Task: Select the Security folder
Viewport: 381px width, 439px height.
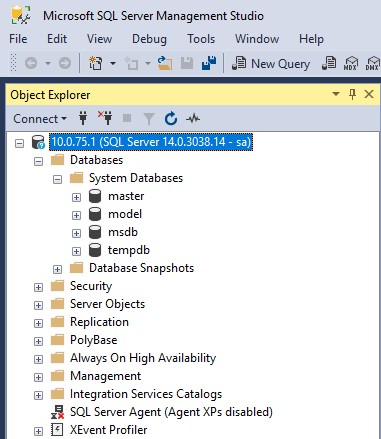Action: pyautogui.click(x=91, y=286)
